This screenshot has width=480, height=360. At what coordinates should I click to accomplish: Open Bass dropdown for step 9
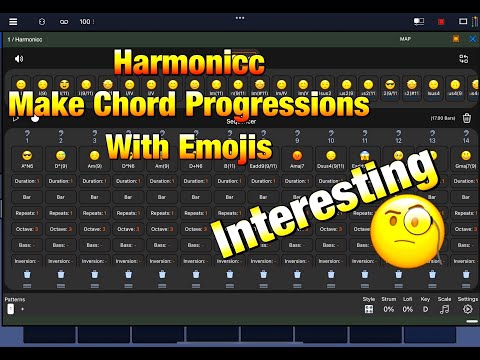pos(297,245)
